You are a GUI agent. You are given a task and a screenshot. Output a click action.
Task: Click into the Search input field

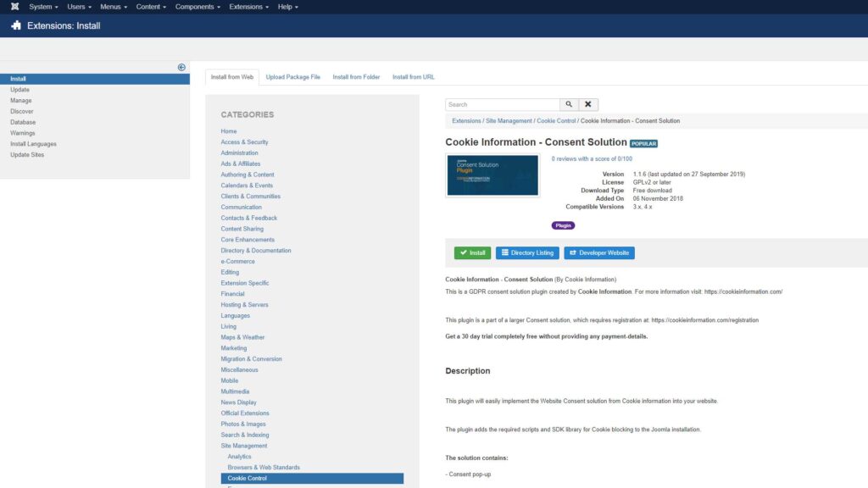click(x=502, y=104)
